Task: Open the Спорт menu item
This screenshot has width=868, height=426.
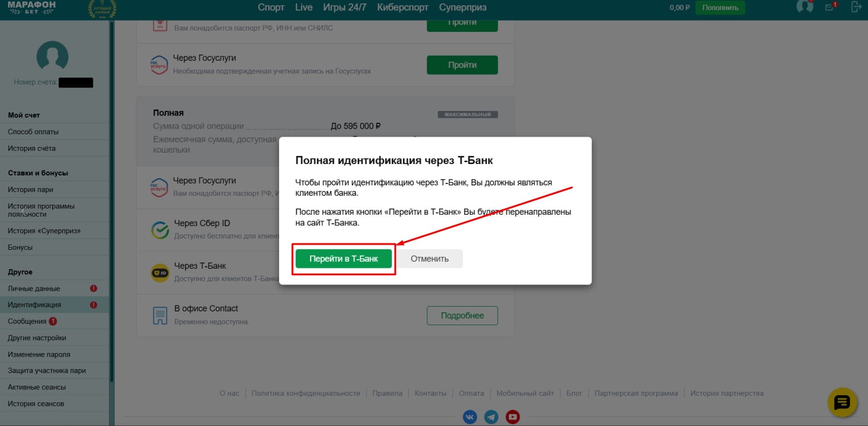Action: pos(271,7)
